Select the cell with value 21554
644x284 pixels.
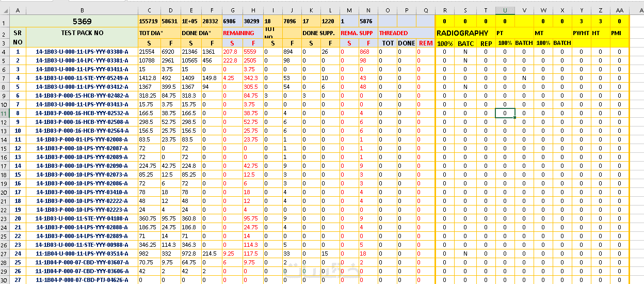(149, 52)
